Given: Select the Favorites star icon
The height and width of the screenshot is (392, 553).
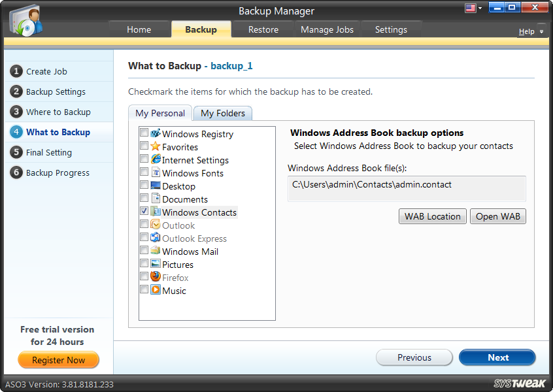Looking at the screenshot, I should click(154, 146).
